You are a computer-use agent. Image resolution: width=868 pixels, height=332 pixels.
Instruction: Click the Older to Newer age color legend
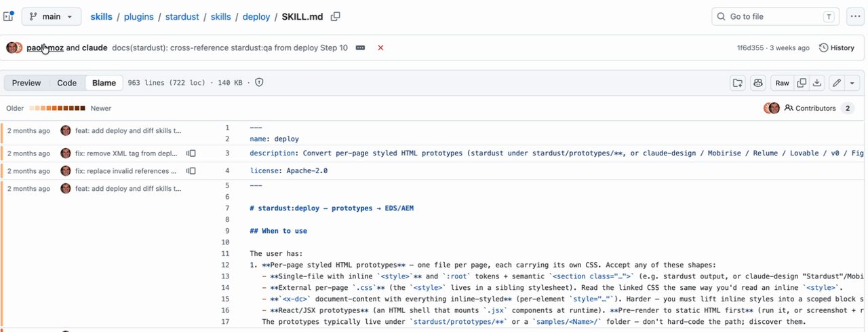[x=58, y=108]
